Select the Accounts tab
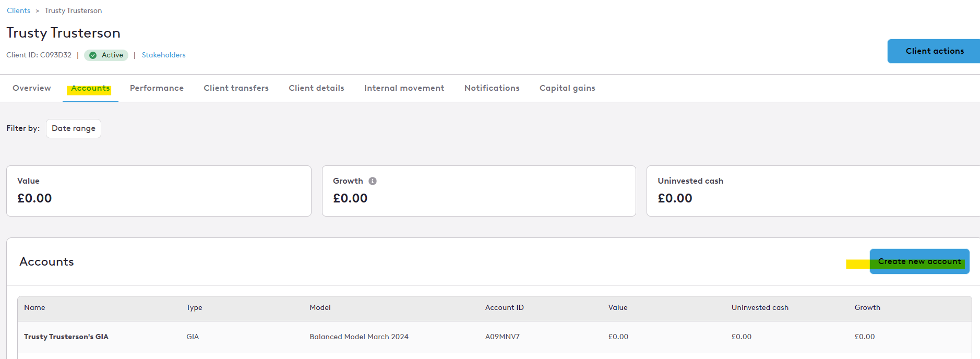980x359 pixels. click(x=90, y=88)
